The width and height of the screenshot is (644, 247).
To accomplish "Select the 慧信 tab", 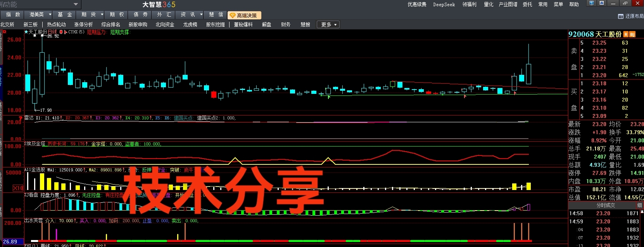I will coord(216,15).
